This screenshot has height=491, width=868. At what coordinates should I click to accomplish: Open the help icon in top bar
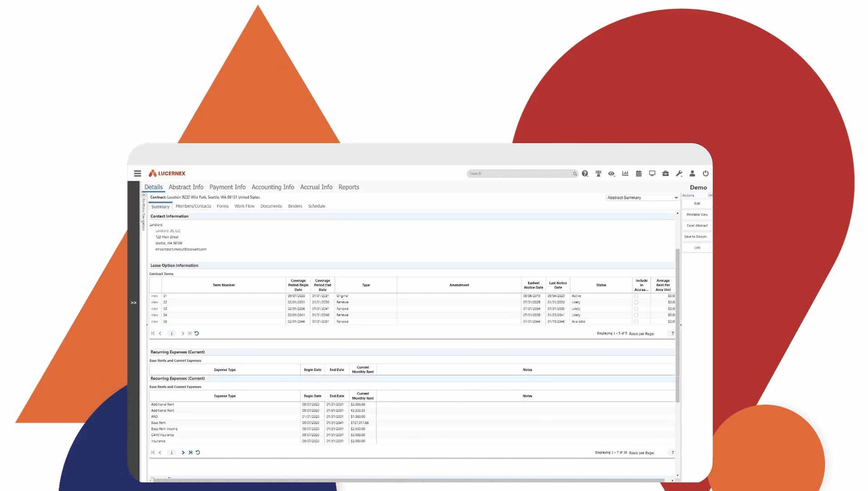click(x=585, y=173)
